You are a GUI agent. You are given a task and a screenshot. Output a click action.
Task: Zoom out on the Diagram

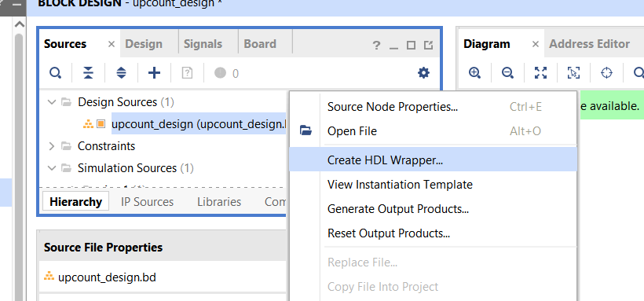[x=507, y=73]
